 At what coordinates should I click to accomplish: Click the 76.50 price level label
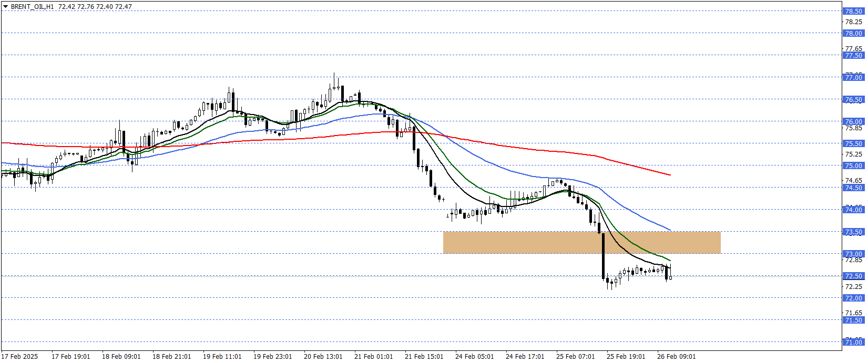853,99
